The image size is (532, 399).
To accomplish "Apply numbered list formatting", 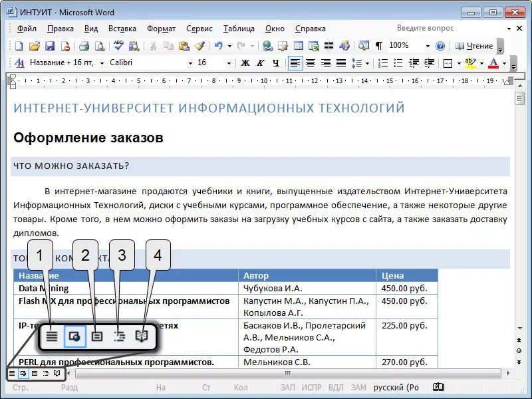I will (x=383, y=63).
